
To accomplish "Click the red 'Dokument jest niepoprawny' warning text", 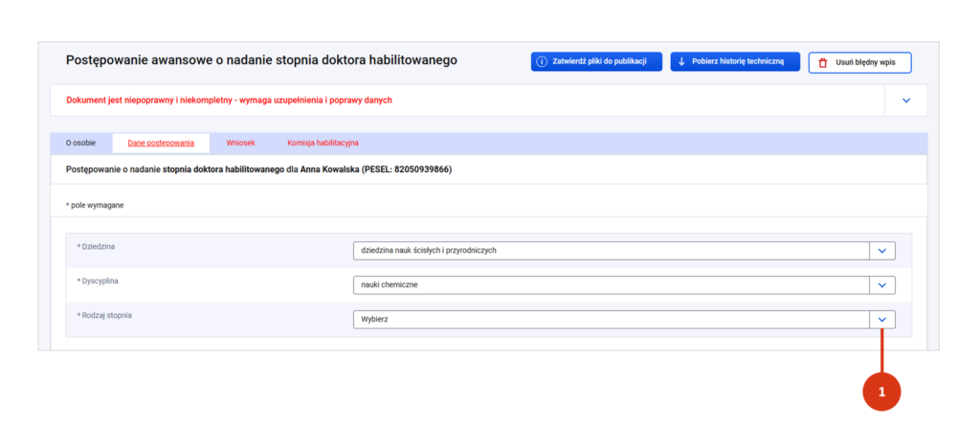I will click(229, 101).
